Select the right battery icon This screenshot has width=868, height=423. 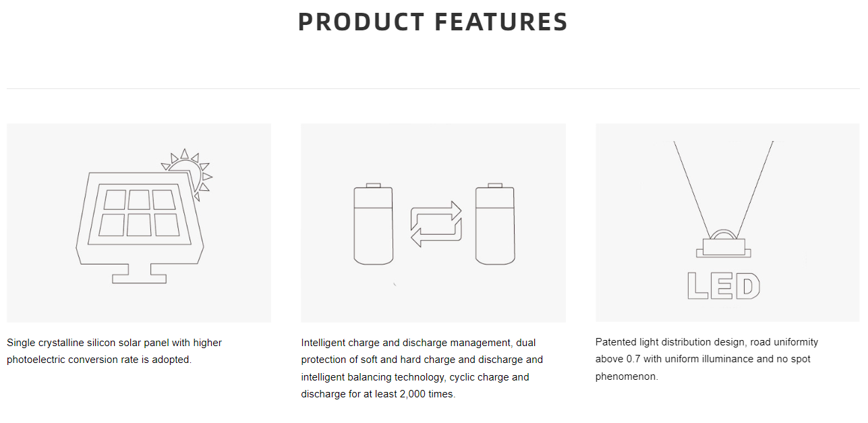click(495, 223)
